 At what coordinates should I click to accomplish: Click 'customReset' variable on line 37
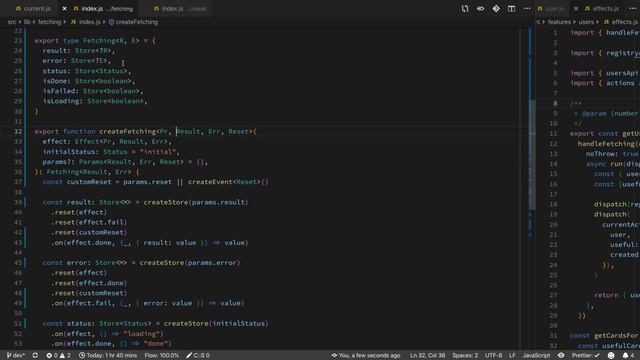(89, 182)
